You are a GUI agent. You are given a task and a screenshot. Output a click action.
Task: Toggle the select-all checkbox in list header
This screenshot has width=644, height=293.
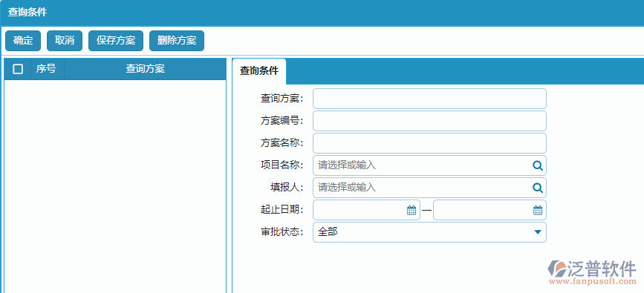point(18,69)
